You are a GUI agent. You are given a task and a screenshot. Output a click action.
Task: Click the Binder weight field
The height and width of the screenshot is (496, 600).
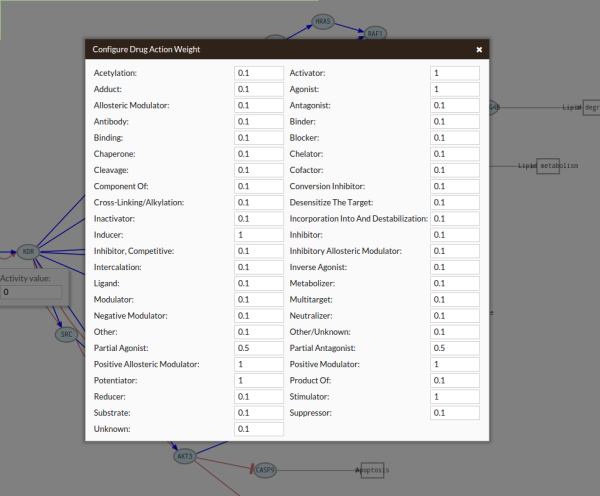[455, 122]
